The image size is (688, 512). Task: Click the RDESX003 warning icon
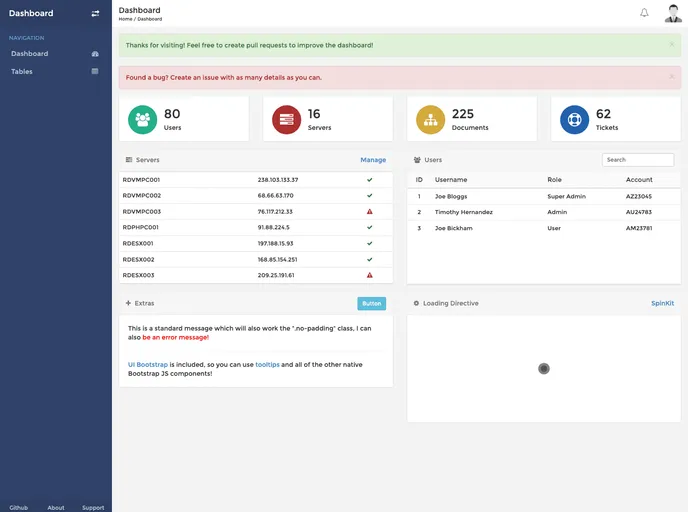[x=369, y=275]
